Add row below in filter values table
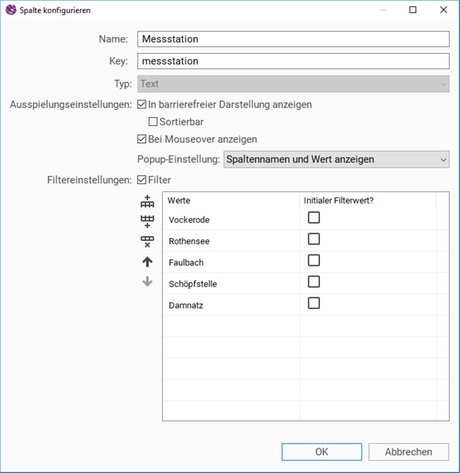 click(x=147, y=221)
